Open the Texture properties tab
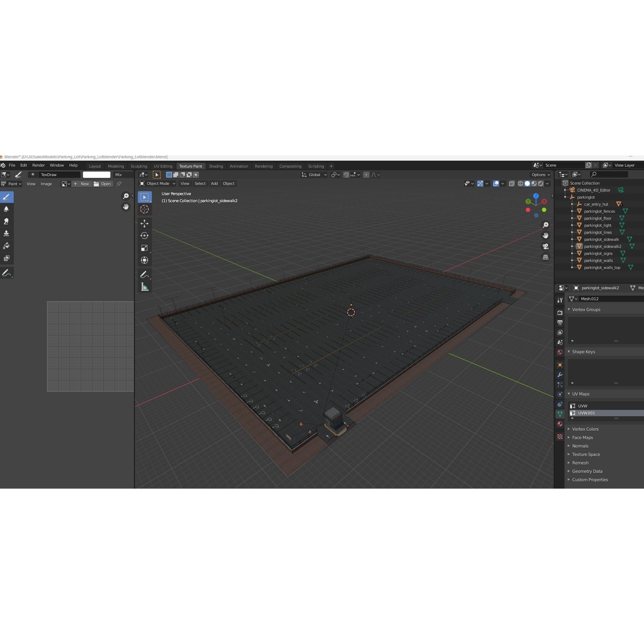644x644 pixels. click(560, 436)
